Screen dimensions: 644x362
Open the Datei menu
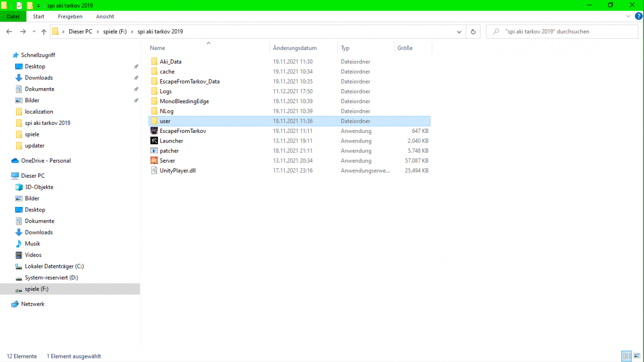[13, 16]
